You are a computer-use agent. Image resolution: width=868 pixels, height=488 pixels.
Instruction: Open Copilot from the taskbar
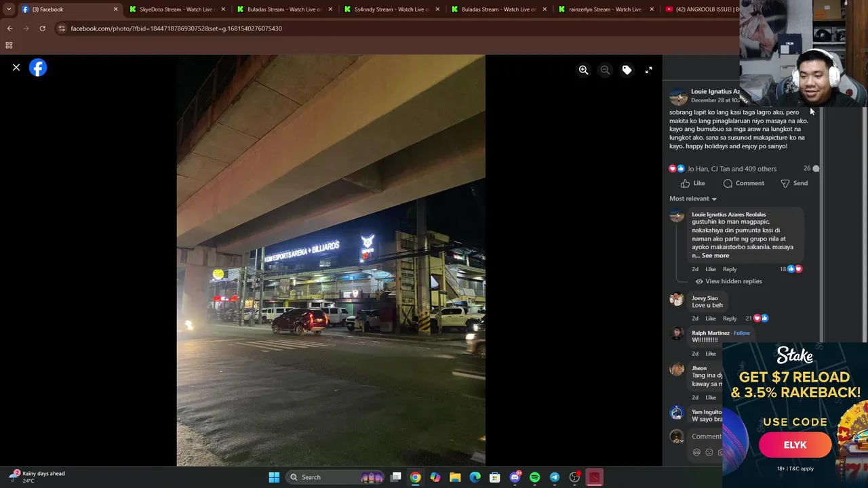pos(435,477)
